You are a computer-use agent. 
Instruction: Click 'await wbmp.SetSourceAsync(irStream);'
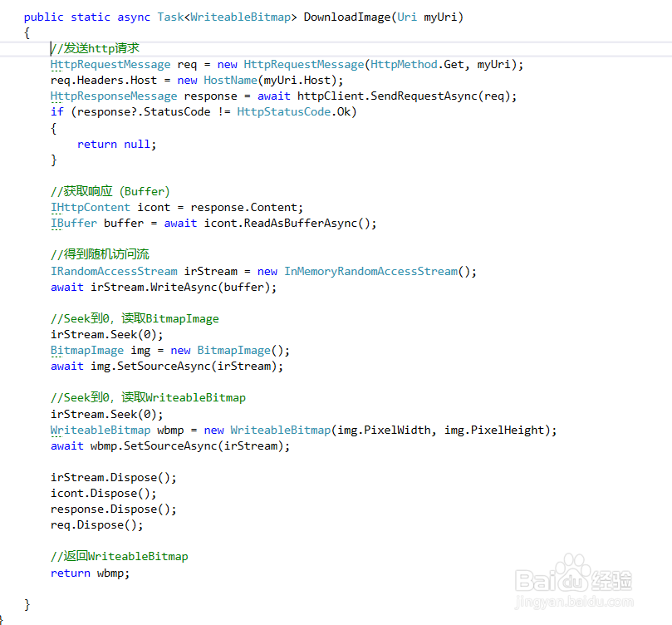[170, 446]
